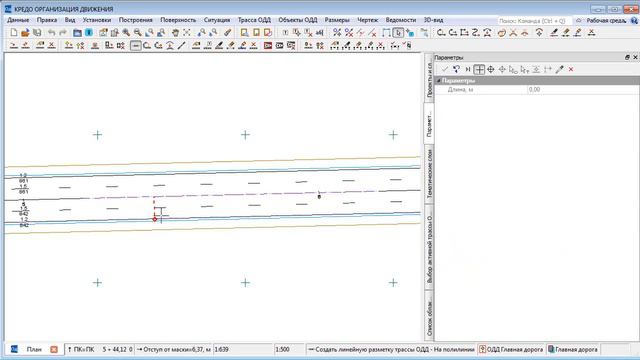Select the Pan hand tool
The height and width of the screenshot is (360, 640).
(176, 33)
